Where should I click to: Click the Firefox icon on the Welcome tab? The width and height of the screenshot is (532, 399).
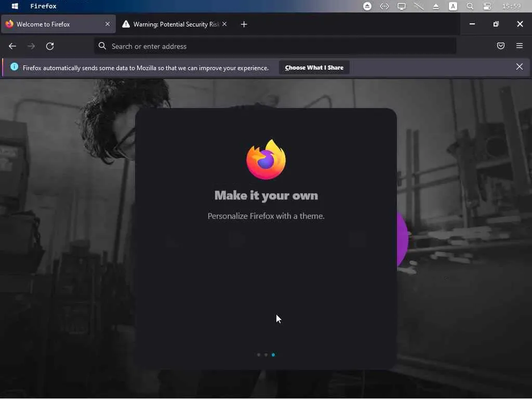point(9,24)
